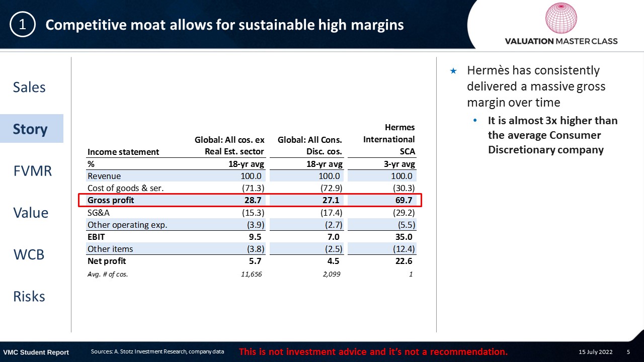Click EBIT value 9.5
The height and width of the screenshot is (362, 644).
click(x=254, y=237)
